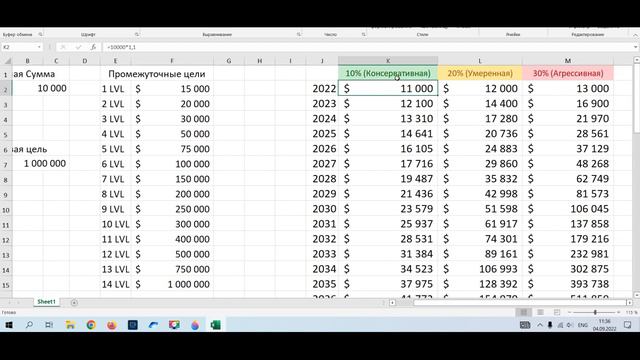Click cell with value 11 000
Screen dimensions: 640x360
click(x=388, y=88)
